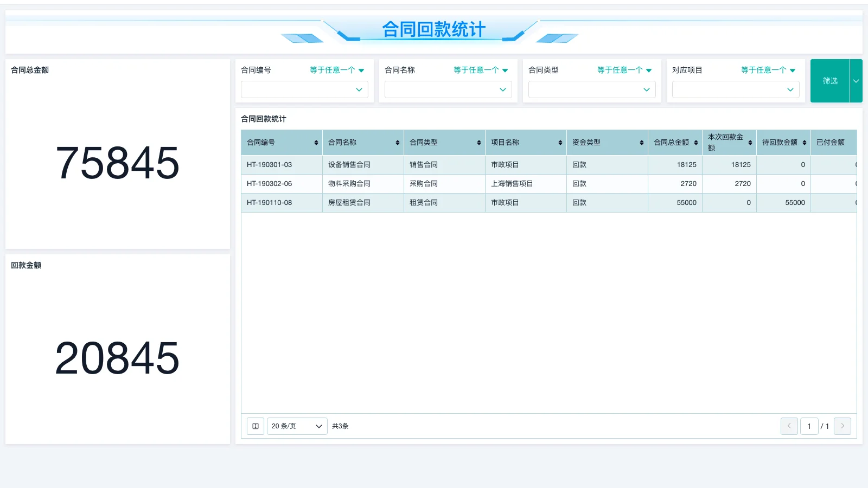
Task: Sort the 合同名称 column
Action: [399, 143]
